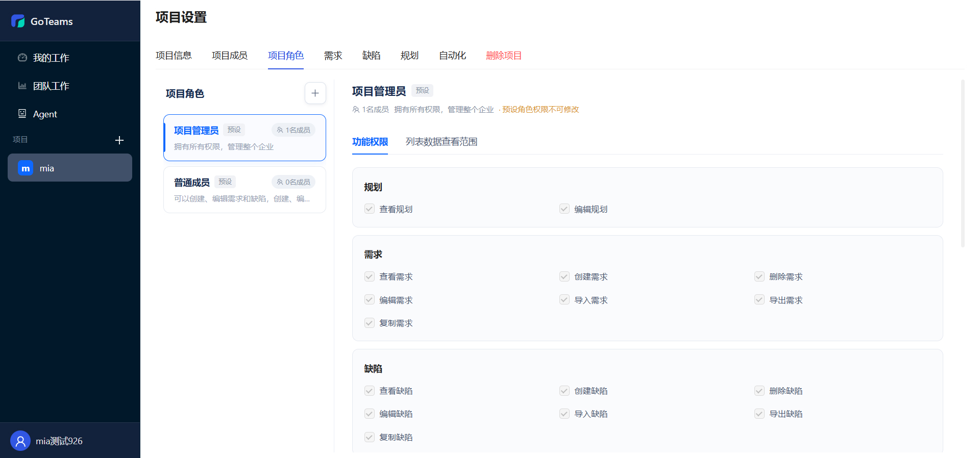Click the 项目设置 page title
Viewport: 980px width, 458px height.
[x=181, y=17]
